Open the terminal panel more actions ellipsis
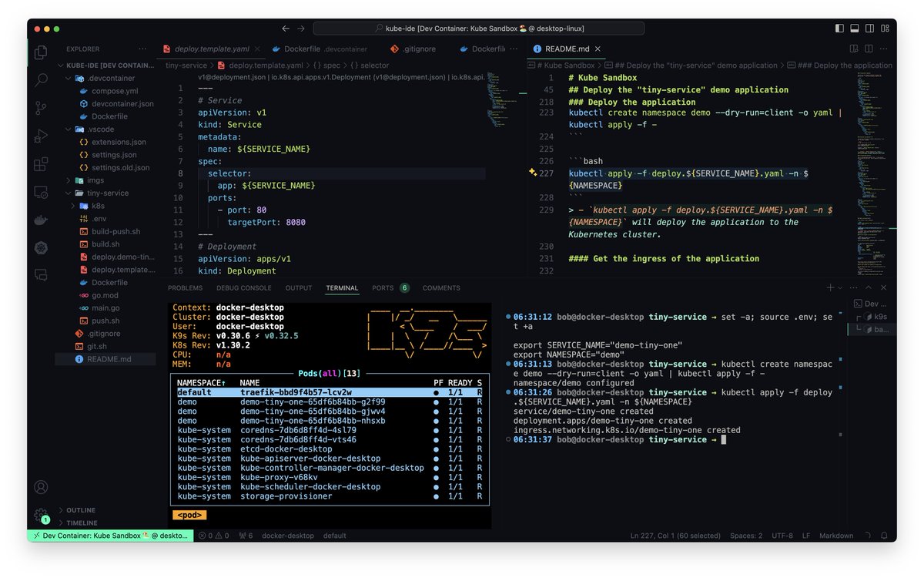924x578 pixels. (853, 287)
